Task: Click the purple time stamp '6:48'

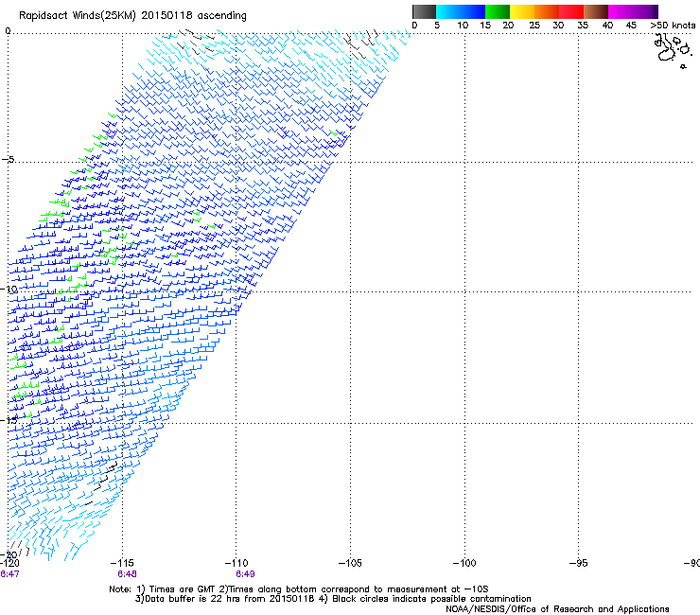Action: click(x=128, y=574)
